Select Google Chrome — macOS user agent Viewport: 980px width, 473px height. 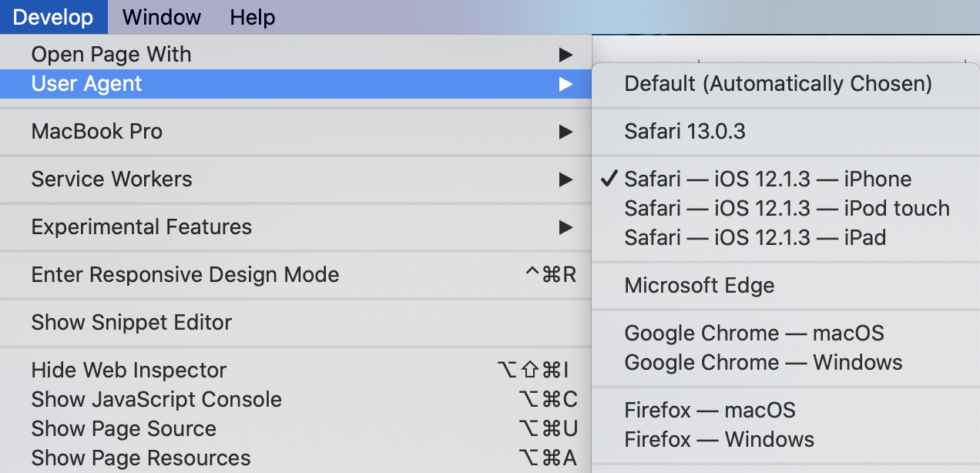click(x=786, y=334)
